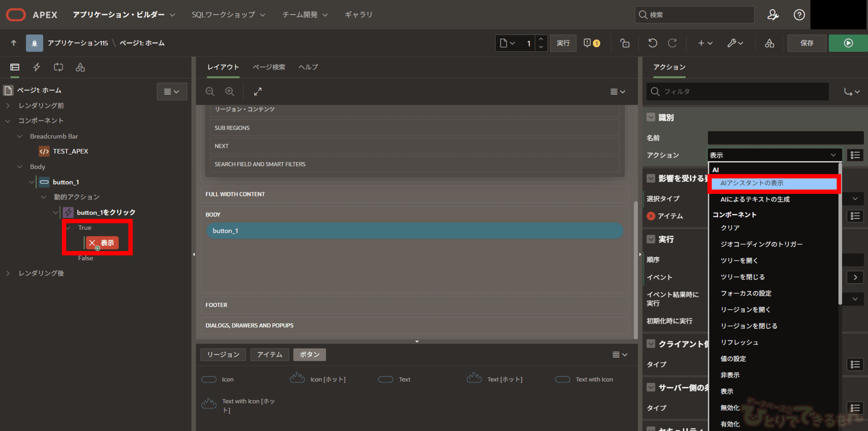Open the help question mark icon
The height and width of the screenshot is (431, 868).
[799, 15]
